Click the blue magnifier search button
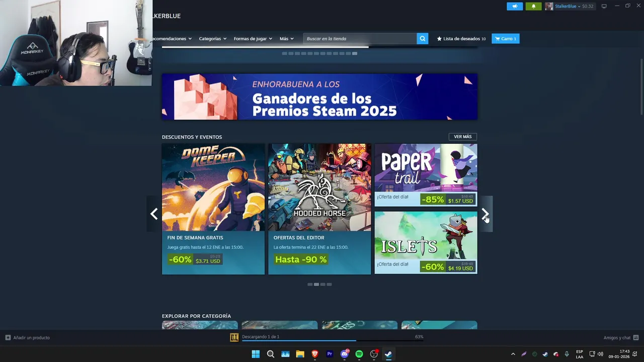Image resolution: width=644 pixels, height=362 pixels. tap(423, 39)
